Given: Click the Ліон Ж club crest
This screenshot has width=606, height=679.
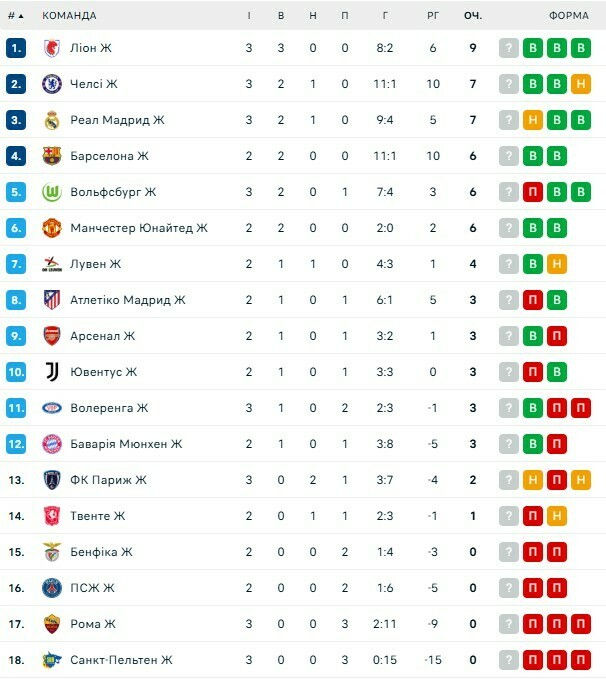Looking at the screenshot, I should 52,48.
